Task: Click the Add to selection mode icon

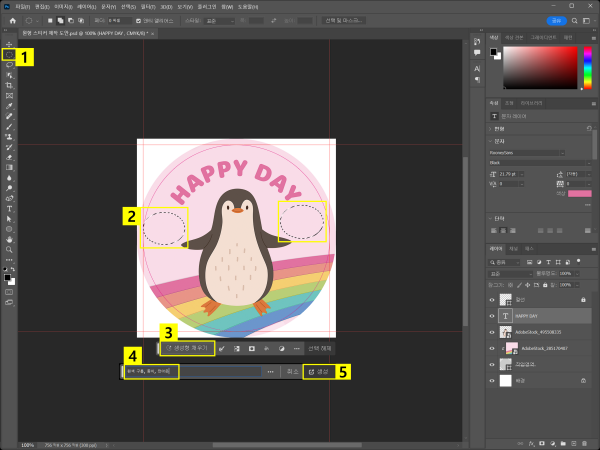Action: tap(60, 19)
